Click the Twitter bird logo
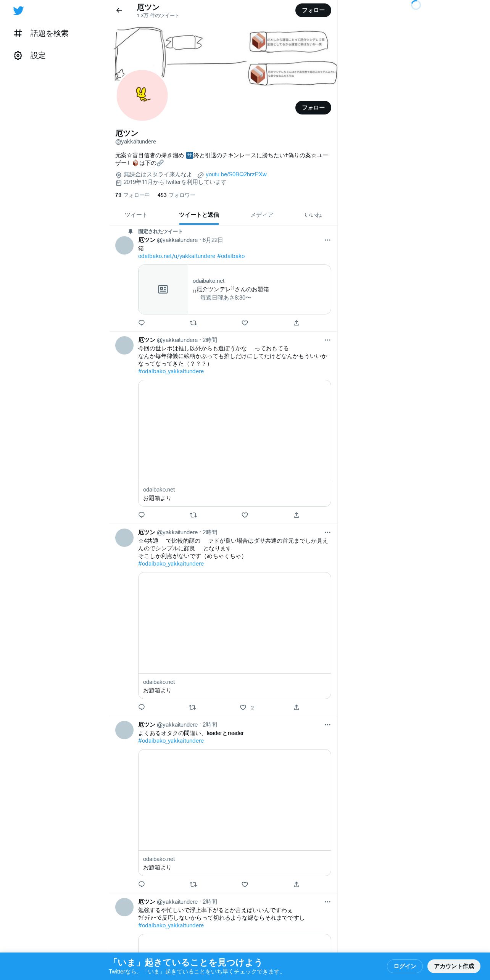Viewport: 490px width, 980px height. coord(18,11)
